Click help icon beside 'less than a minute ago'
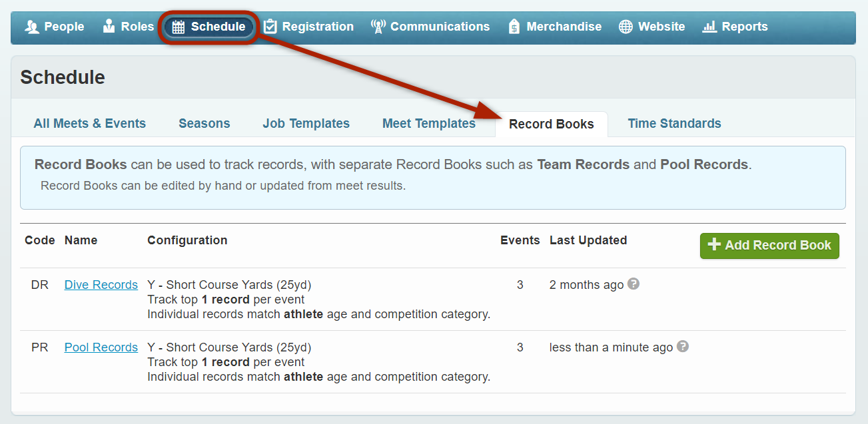This screenshot has height=424, width=868. [683, 347]
